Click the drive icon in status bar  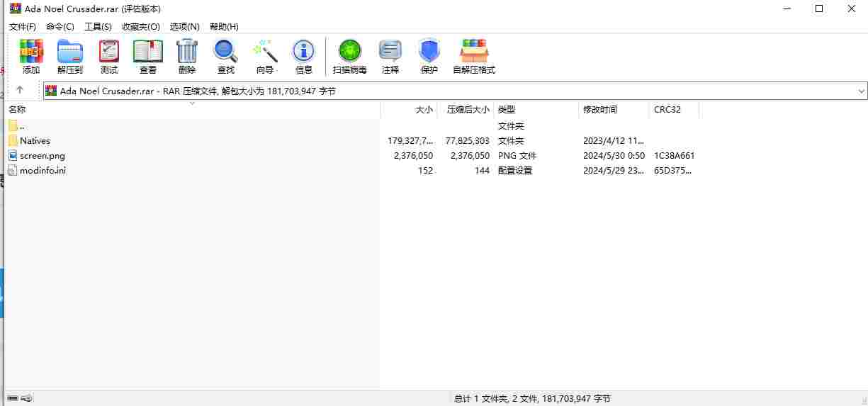tap(13, 399)
